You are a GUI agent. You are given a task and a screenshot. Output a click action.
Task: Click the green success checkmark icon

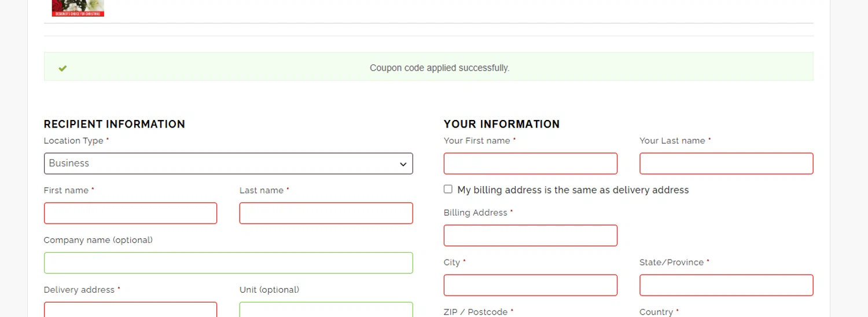click(62, 68)
